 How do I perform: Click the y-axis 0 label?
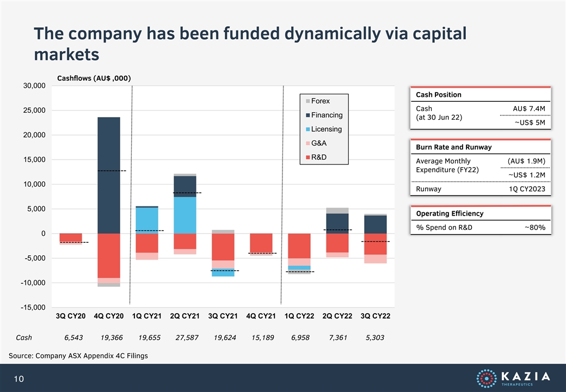coord(44,234)
